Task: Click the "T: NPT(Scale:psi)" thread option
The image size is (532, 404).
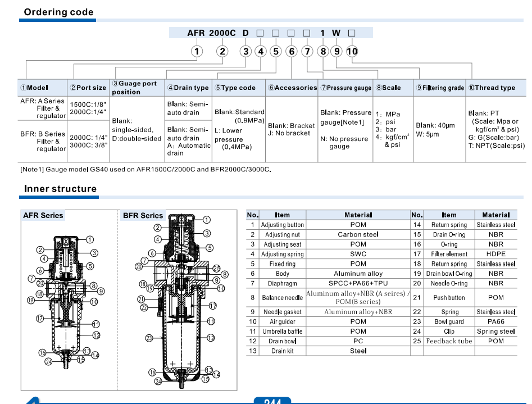Action: coord(497,146)
